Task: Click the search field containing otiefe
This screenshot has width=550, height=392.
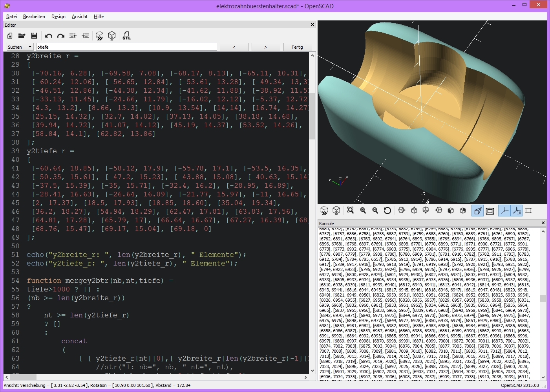Action: tap(126, 47)
